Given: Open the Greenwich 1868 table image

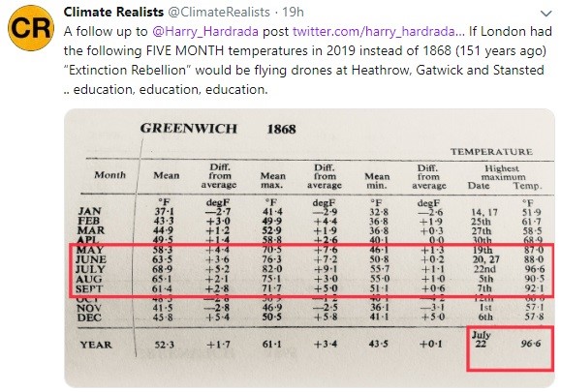Looking at the screenshot, I should pos(309,248).
